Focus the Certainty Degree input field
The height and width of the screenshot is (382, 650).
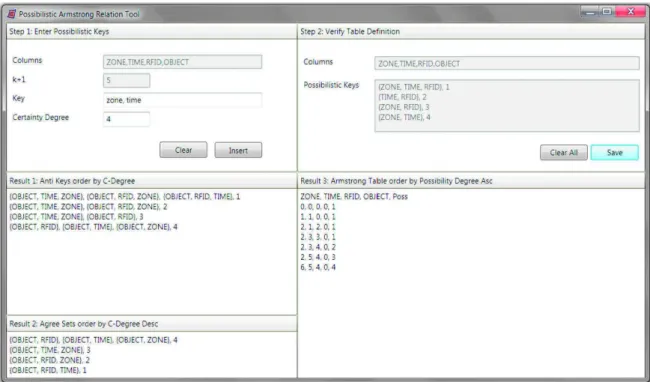click(x=126, y=119)
